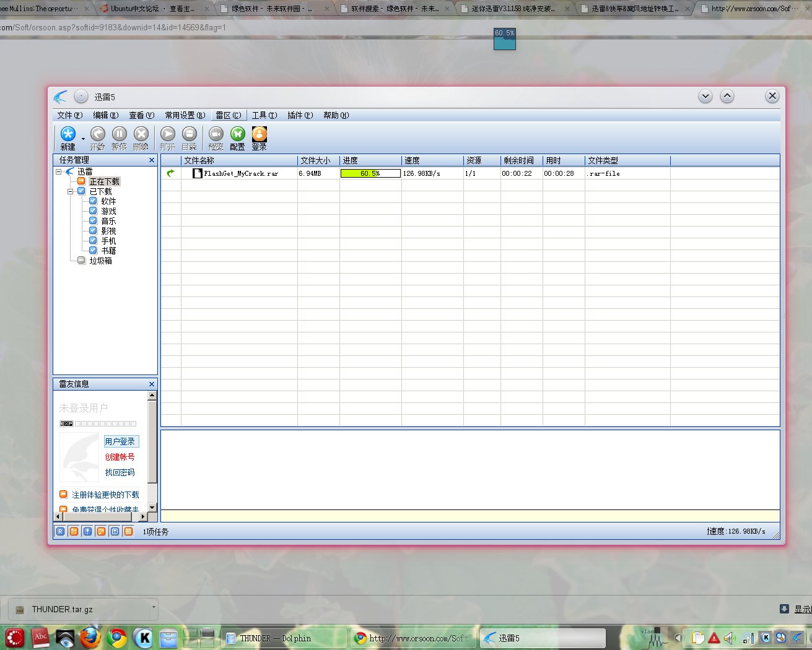
Task: Click the red warning triangle in system tray
Action: click(714, 638)
